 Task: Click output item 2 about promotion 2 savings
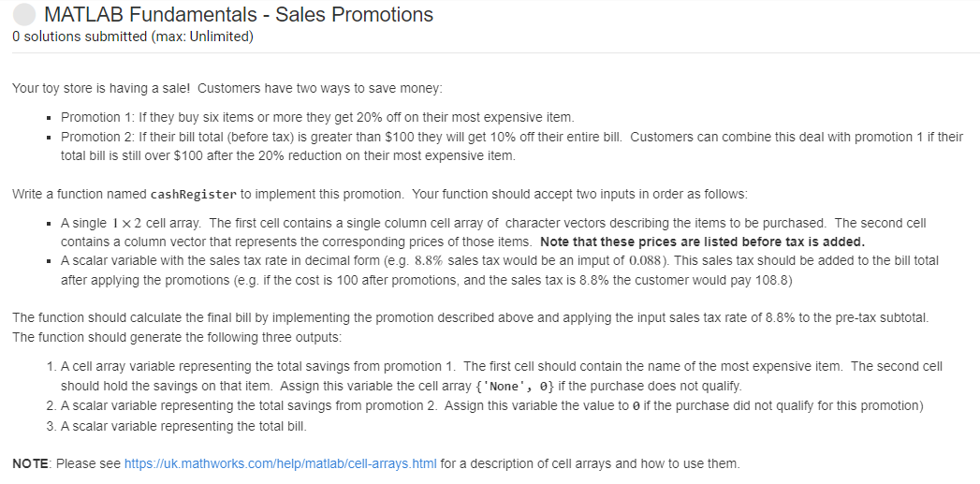click(x=492, y=405)
